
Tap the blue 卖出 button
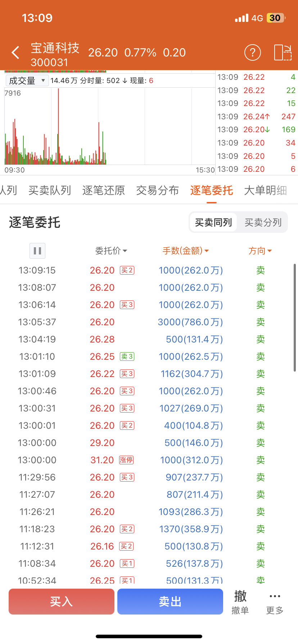tap(170, 602)
